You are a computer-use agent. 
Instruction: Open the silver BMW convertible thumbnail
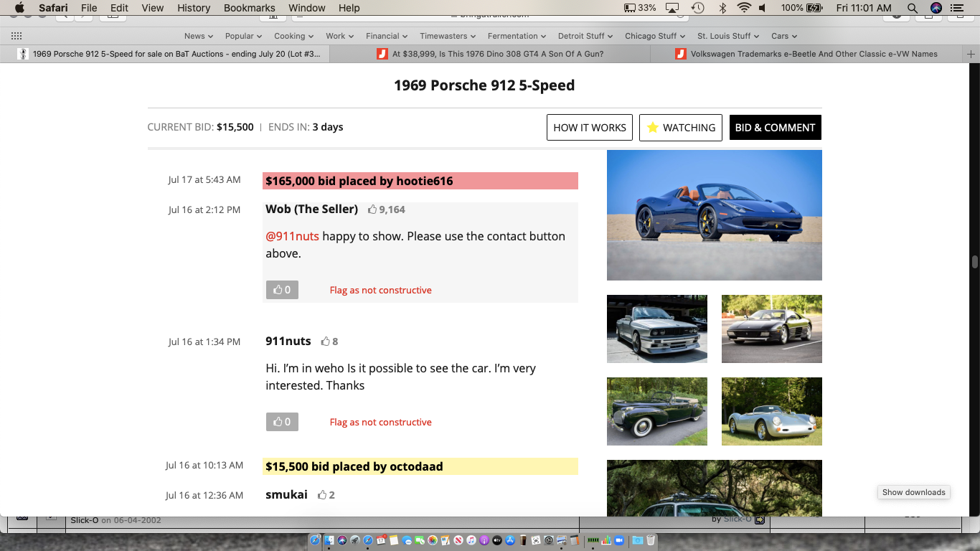tap(657, 329)
